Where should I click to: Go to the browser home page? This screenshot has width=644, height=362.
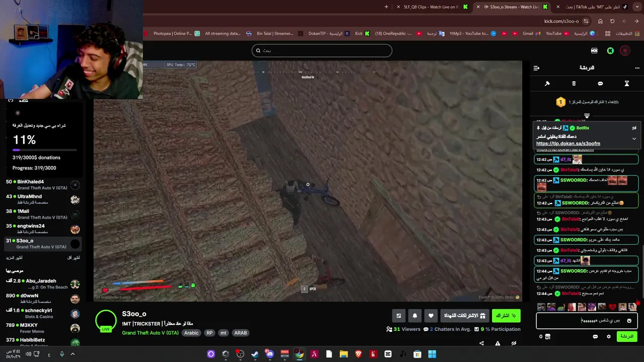coord(600,21)
